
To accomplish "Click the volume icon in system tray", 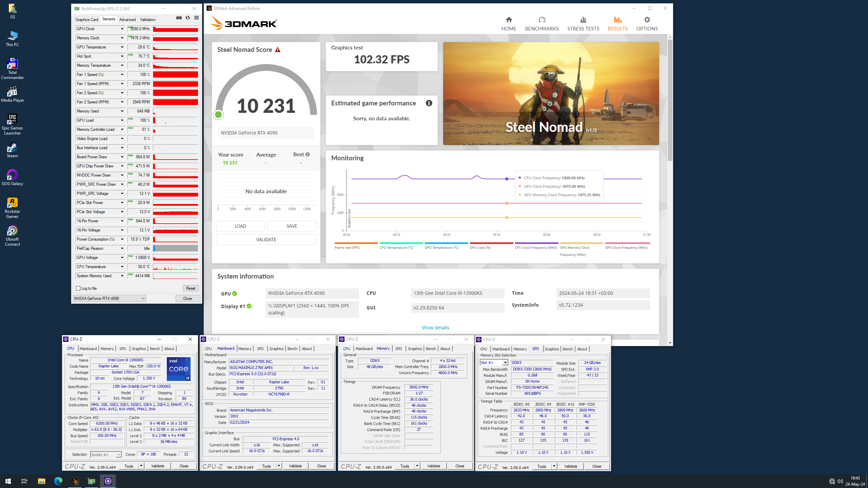I will 840,481.
